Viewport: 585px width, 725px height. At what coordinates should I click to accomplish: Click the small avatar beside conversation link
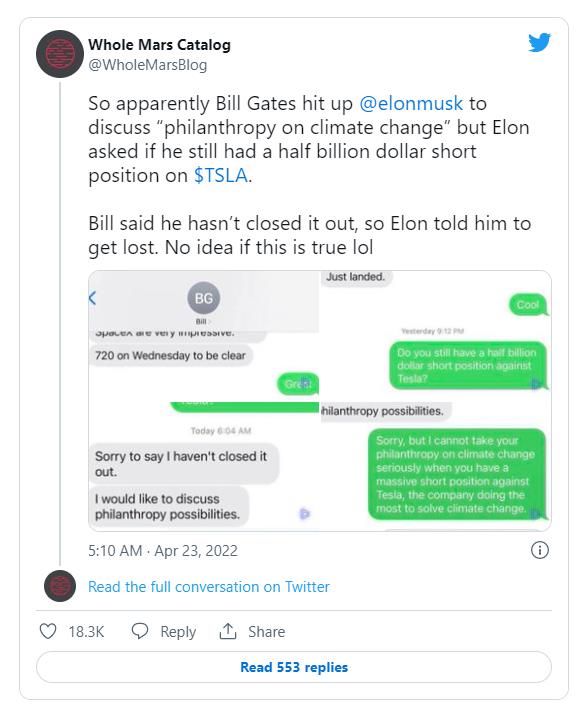pos(60,586)
